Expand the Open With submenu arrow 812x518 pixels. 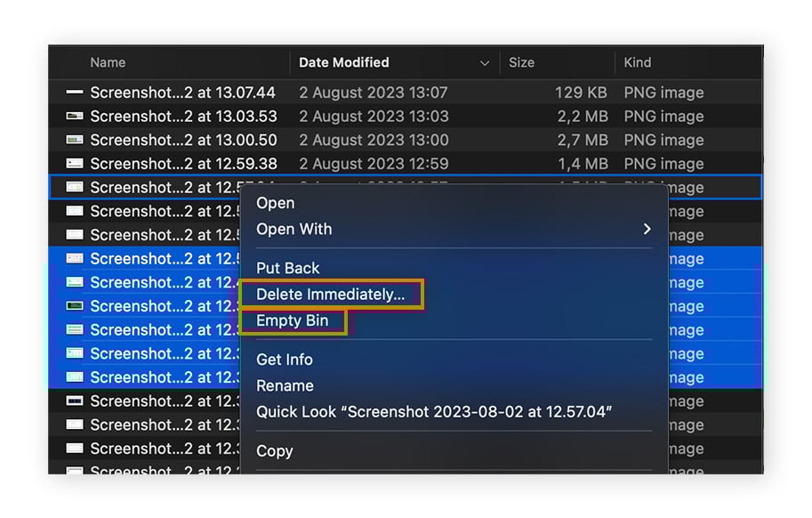(x=647, y=229)
